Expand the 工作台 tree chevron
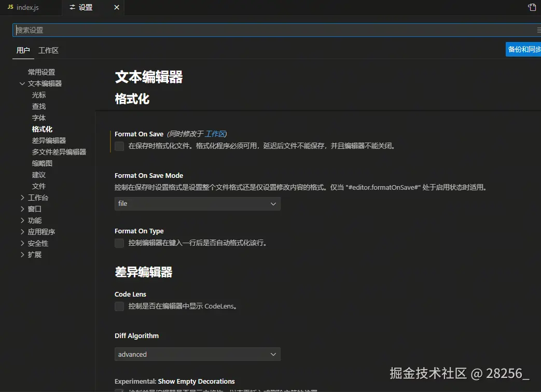The height and width of the screenshot is (392, 541). [x=22, y=198]
